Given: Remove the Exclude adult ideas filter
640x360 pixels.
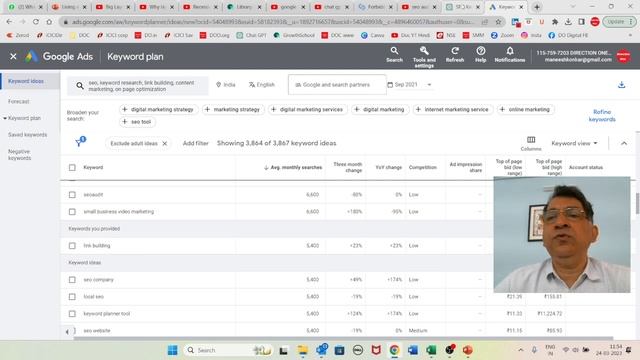Looking at the screenshot, I should 164,143.
